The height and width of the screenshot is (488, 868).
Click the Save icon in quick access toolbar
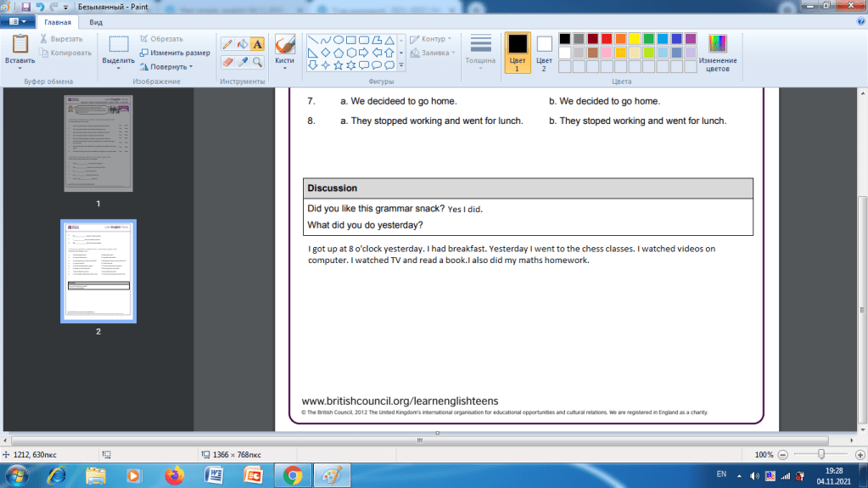coord(26,6)
